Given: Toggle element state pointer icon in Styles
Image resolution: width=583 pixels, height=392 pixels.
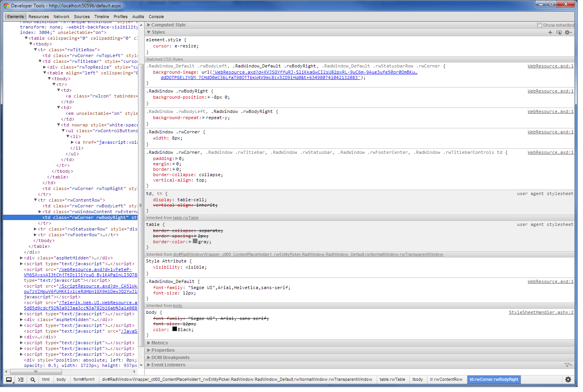Looking at the screenshot, I should [559, 32].
